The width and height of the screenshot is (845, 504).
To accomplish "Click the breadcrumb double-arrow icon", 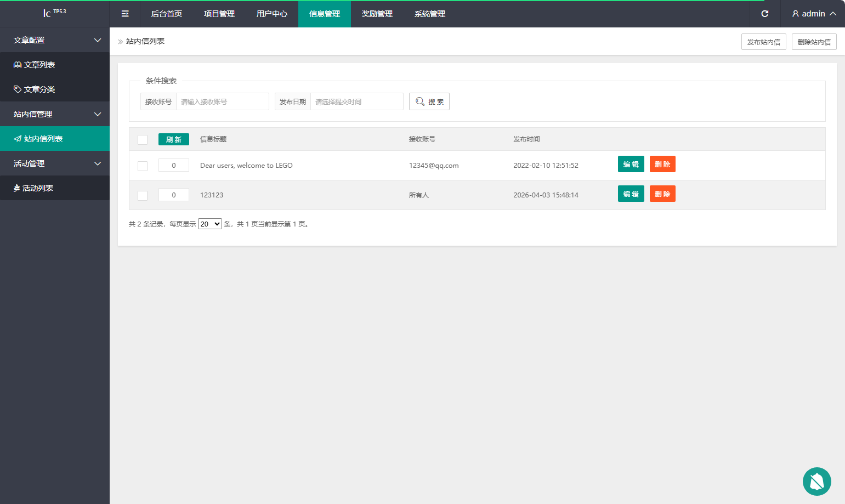I will (121, 42).
